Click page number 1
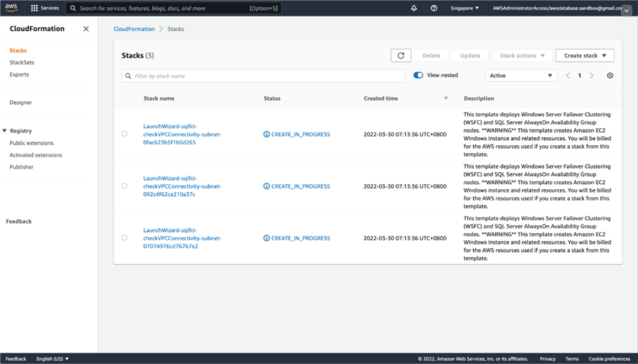Viewport: 638px width, 364px height. click(x=579, y=76)
